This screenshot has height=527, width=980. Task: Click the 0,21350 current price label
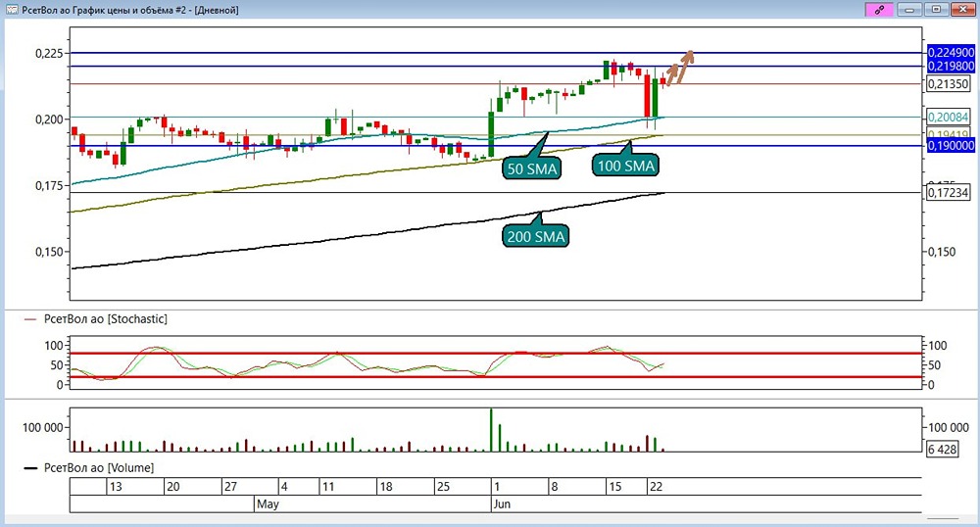click(x=948, y=83)
